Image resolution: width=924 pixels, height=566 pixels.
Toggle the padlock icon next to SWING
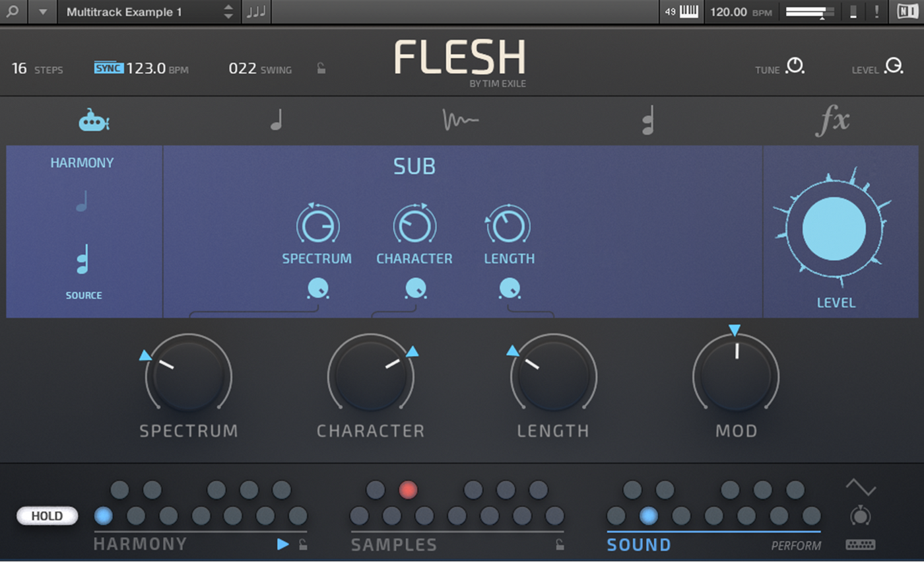[321, 68]
